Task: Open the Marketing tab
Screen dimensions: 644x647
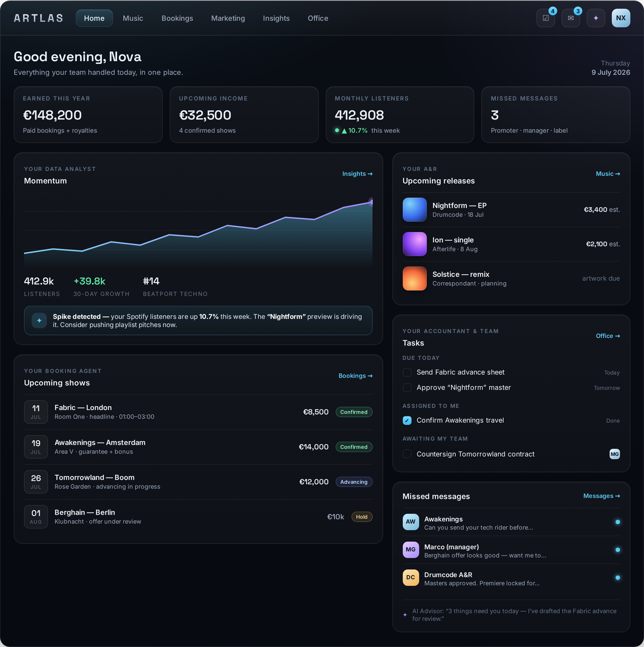Action: (228, 18)
